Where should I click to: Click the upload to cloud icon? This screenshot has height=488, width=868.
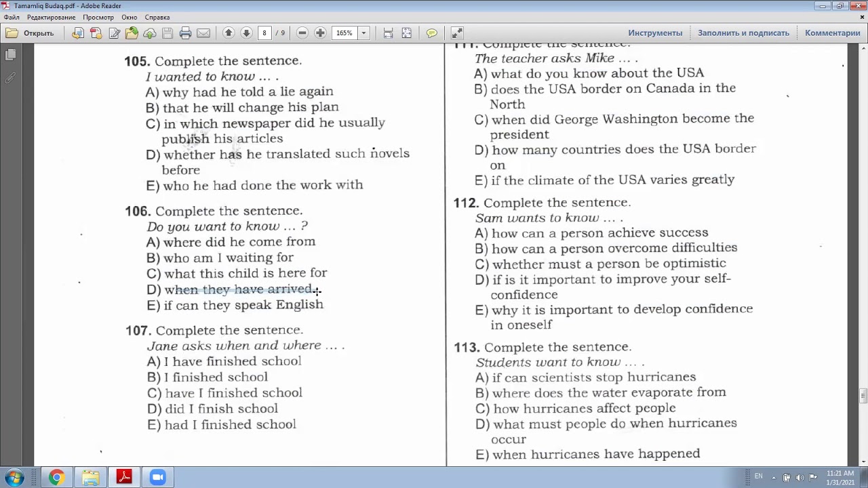coord(149,33)
